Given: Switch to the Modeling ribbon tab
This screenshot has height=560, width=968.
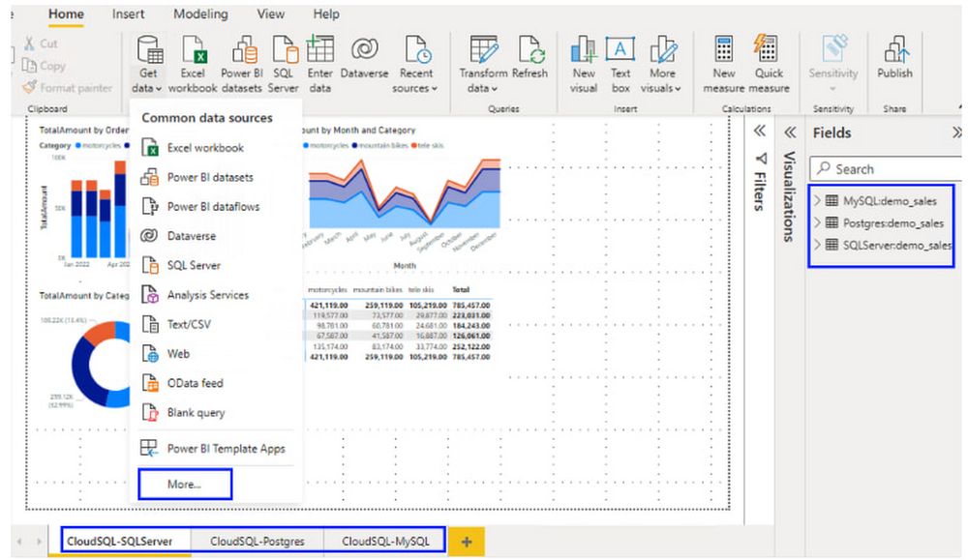Looking at the screenshot, I should 200,15.
